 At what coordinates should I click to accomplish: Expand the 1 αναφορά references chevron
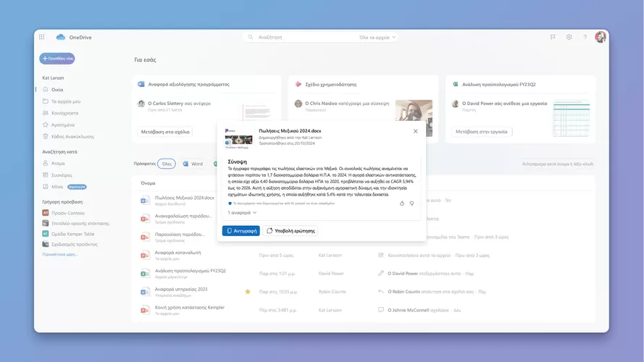click(x=255, y=213)
